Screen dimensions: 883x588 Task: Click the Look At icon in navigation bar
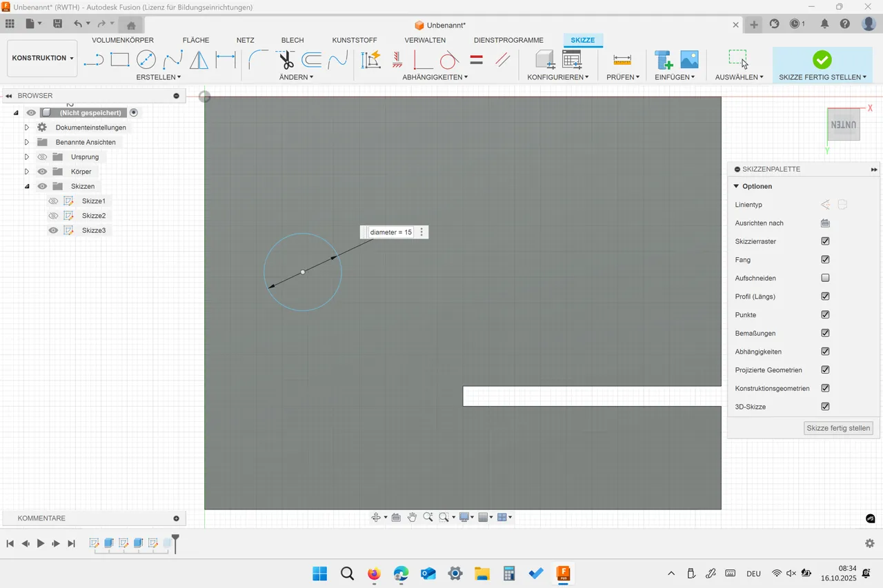tap(396, 517)
